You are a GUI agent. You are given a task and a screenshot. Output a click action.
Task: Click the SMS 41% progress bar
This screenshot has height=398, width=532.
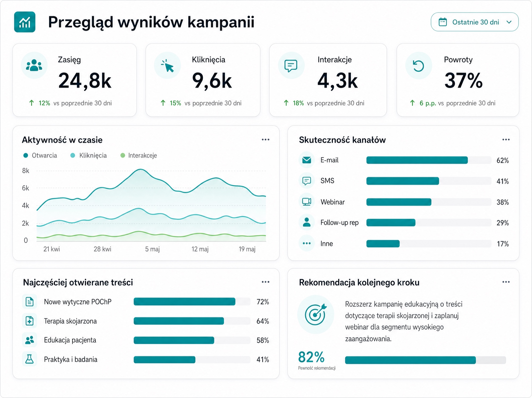429,181
